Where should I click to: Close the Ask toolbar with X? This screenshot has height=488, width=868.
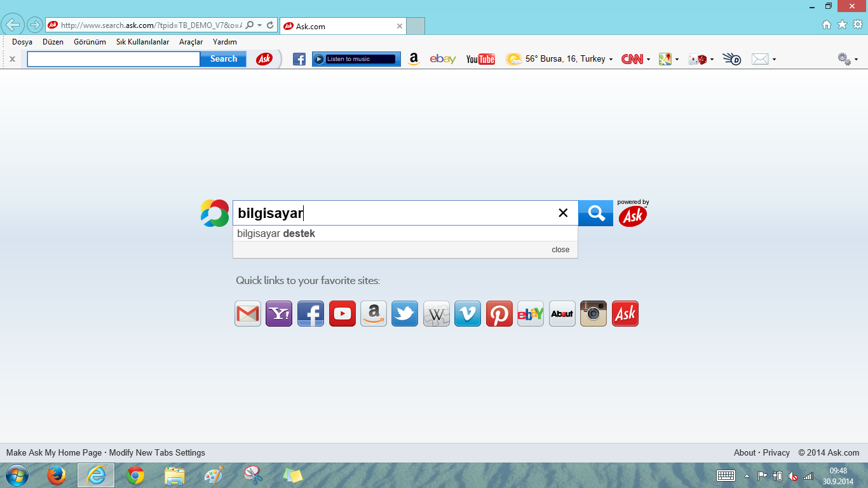(x=12, y=59)
